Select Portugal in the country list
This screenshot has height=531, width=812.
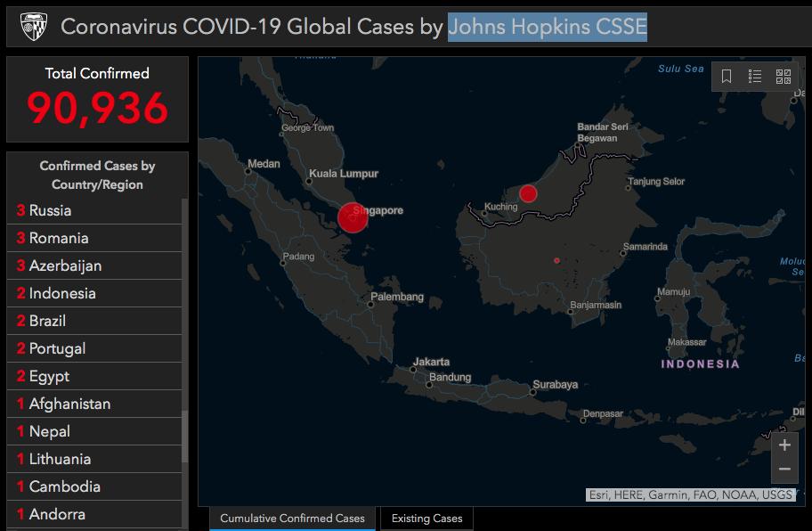pos(94,348)
